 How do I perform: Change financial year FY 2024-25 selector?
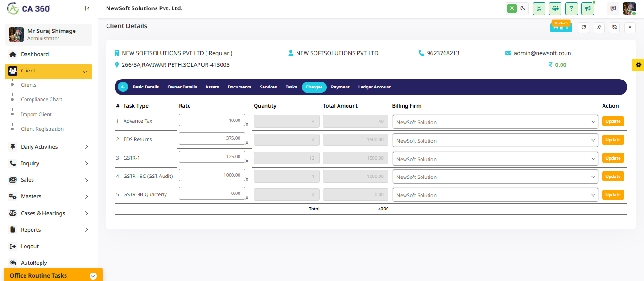coord(561,26)
